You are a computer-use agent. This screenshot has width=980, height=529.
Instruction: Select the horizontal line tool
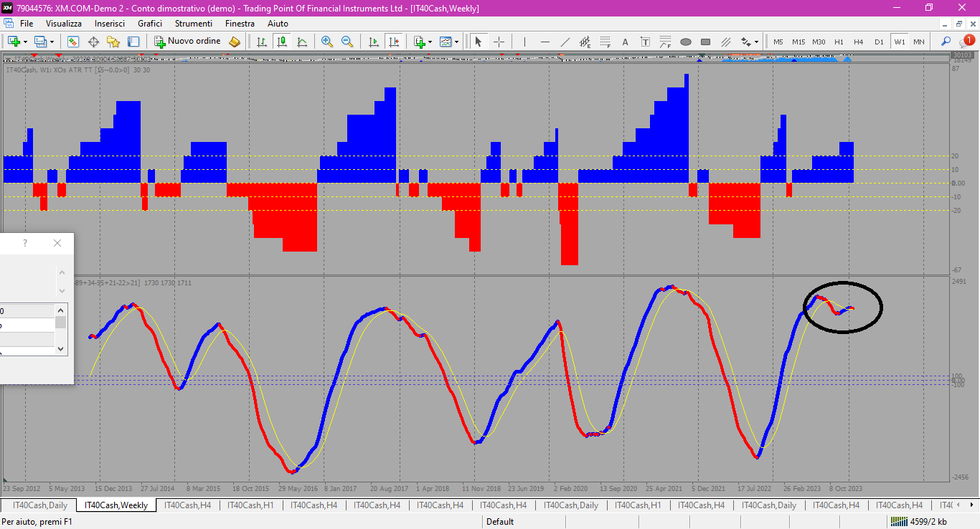click(x=545, y=42)
